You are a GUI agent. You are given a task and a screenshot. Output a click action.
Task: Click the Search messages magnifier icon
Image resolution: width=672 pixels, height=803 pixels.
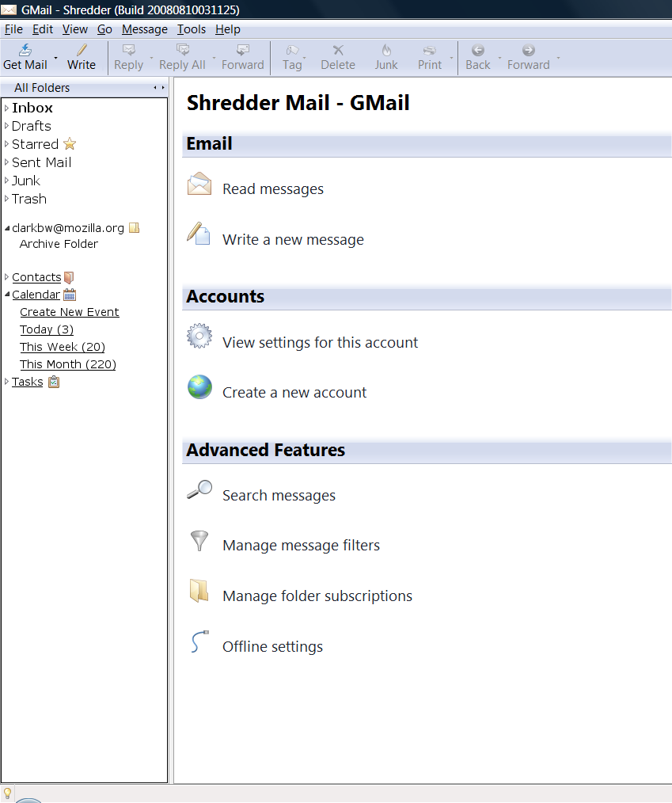[199, 489]
